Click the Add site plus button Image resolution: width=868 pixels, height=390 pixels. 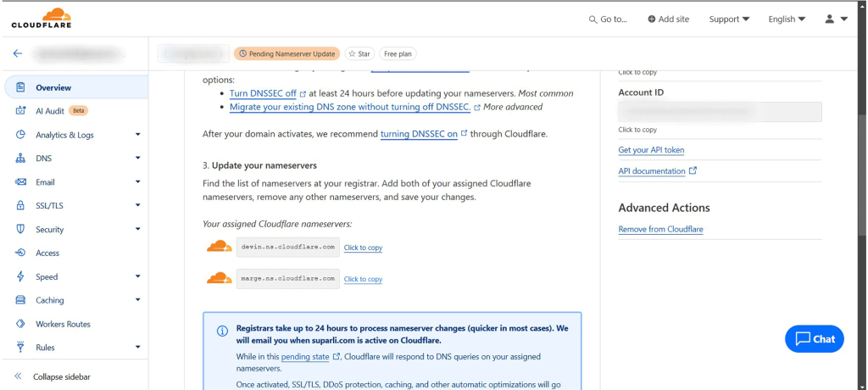(651, 19)
